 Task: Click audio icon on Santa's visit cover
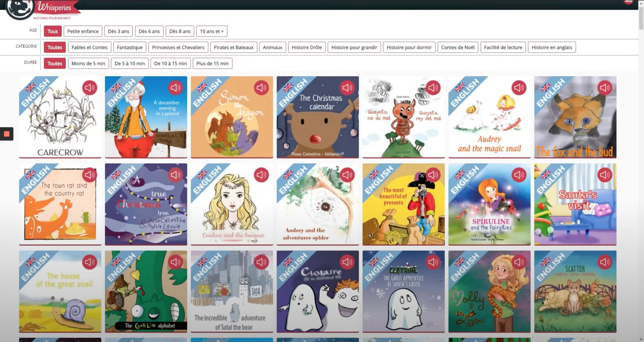(x=605, y=175)
